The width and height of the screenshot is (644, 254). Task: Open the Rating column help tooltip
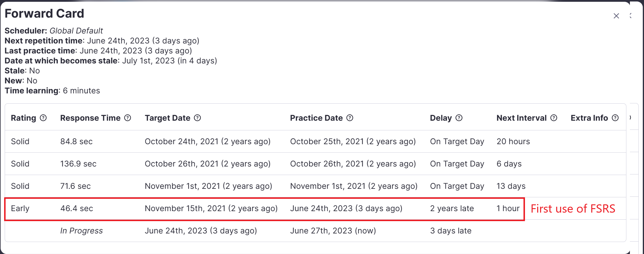[43, 118]
